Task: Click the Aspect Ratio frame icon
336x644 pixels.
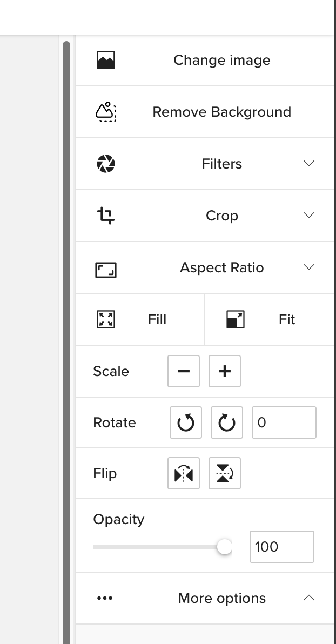Action: click(106, 270)
